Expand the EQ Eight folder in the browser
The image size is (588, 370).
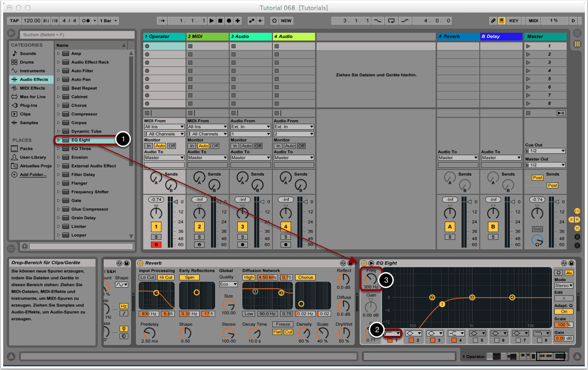point(59,140)
